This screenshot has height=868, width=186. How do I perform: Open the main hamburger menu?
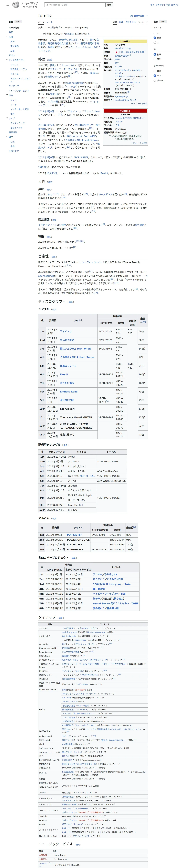(x=8, y=5)
